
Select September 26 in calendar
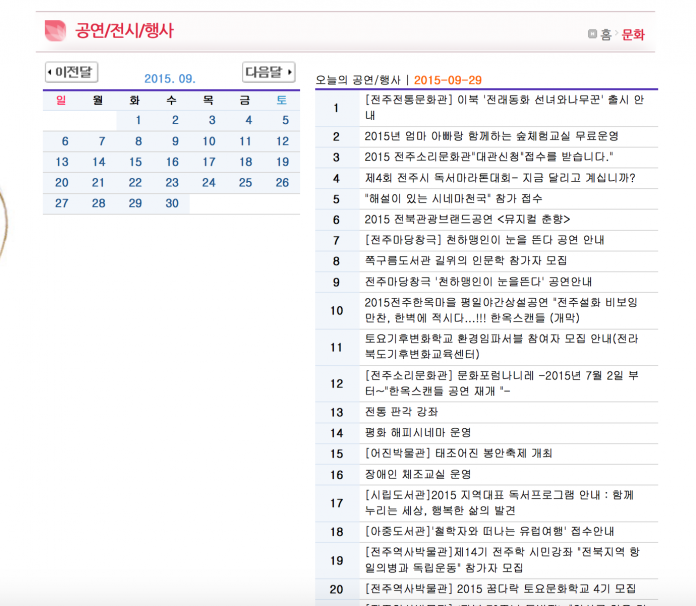282,182
